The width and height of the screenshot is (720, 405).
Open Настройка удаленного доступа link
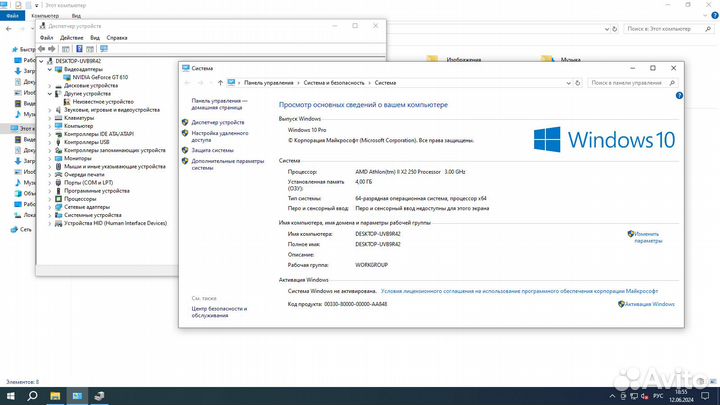tap(219, 136)
